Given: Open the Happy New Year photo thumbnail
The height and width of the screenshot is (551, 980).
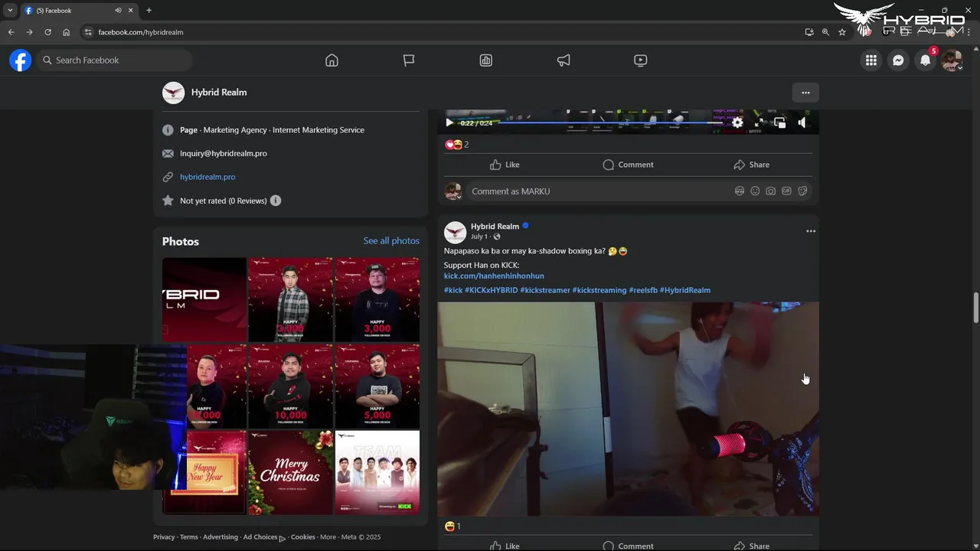Looking at the screenshot, I should click(204, 472).
